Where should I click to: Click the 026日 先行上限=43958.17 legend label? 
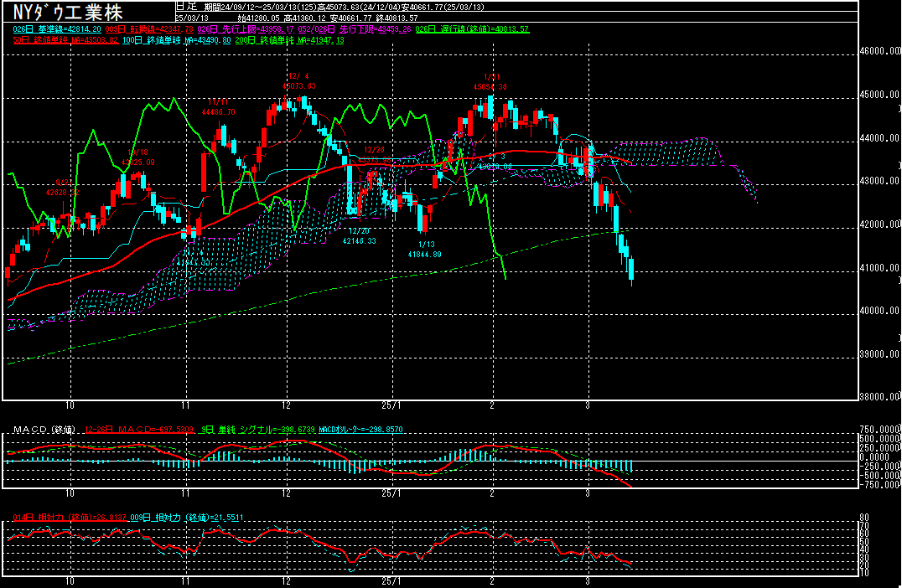tap(246, 28)
